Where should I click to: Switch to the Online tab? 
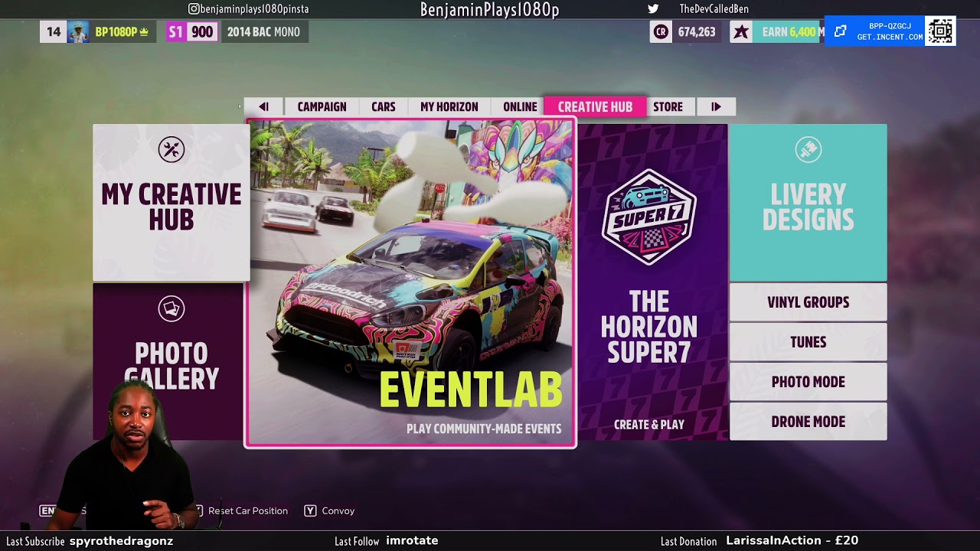520,106
